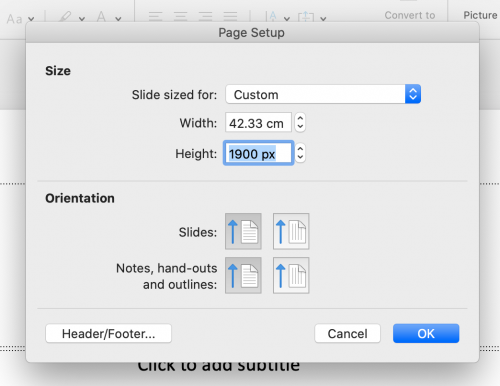This screenshot has width=500, height=386.
Task: Click the Width input field
Action: 258,123
